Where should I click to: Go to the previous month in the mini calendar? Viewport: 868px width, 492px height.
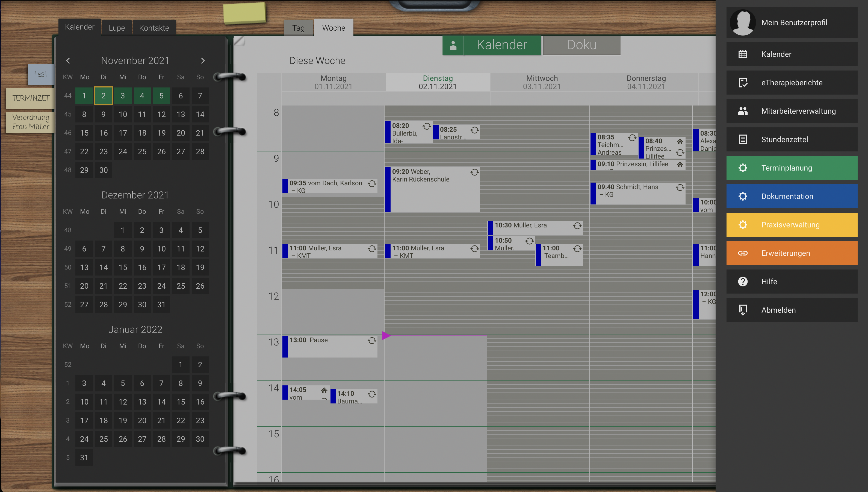[68, 60]
